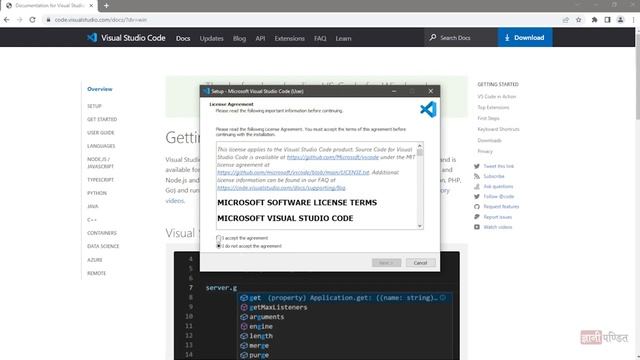This screenshot has width=640, height=360.
Task: Toggle the browser side panel icon
Action: [607, 20]
